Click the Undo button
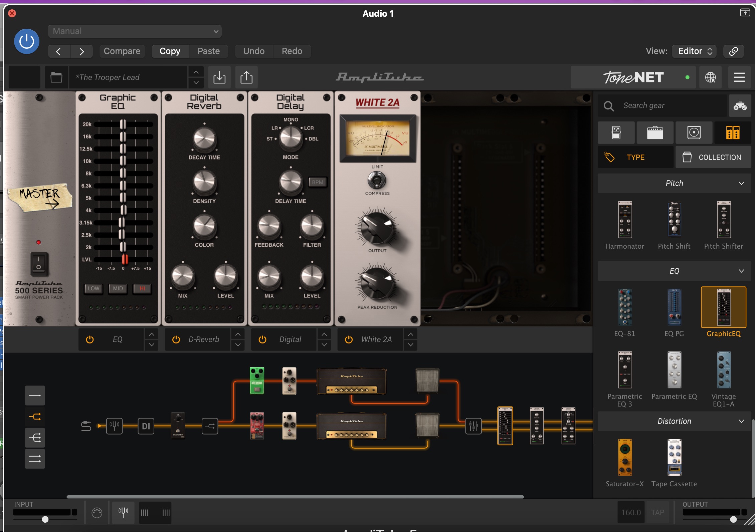The image size is (756, 532). 254,51
